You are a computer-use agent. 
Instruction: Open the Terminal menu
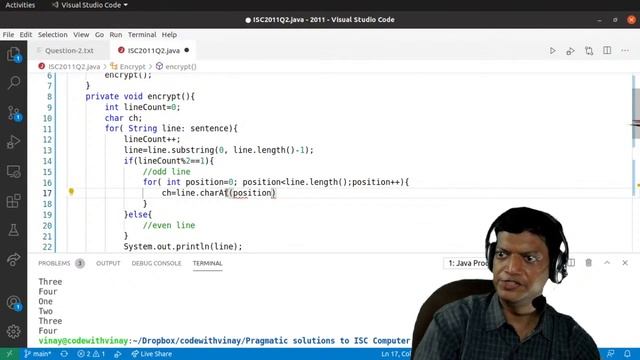point(142,35)
